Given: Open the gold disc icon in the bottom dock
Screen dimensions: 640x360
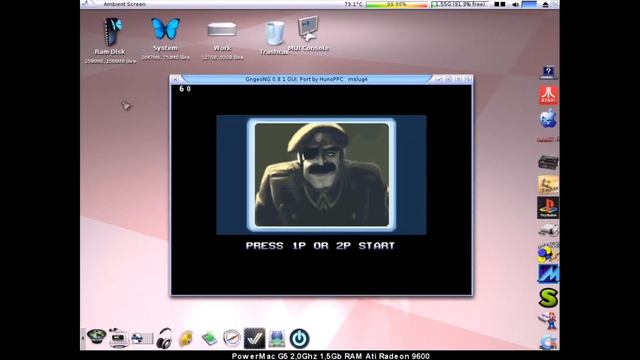Looking at the screenshot, I should click(x=186, y=338).
